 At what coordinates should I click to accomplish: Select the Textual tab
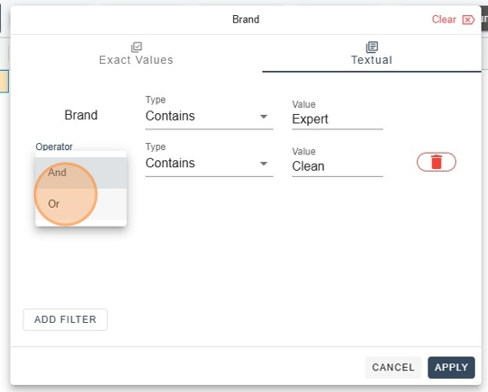(x=372, y=53)
